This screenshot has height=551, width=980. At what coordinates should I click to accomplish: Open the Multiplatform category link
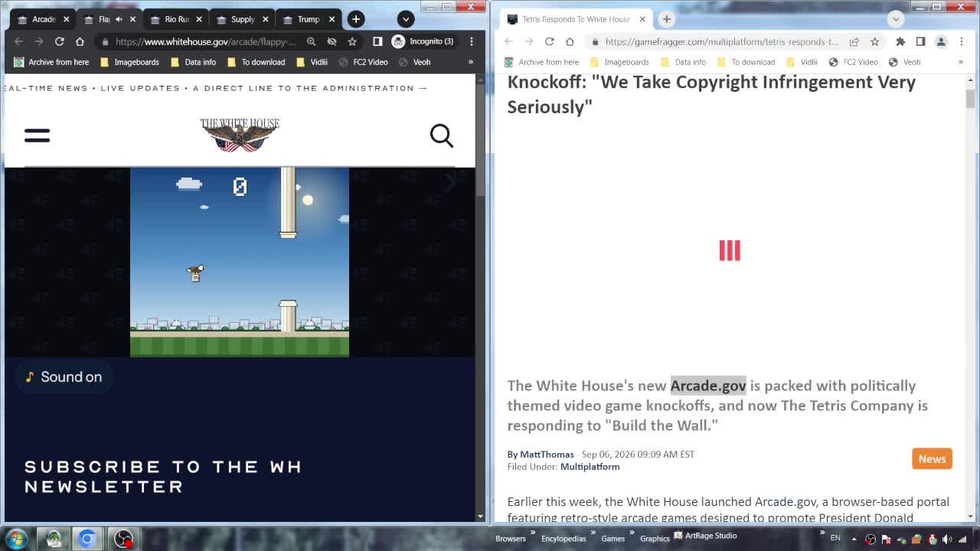point(590,466)
